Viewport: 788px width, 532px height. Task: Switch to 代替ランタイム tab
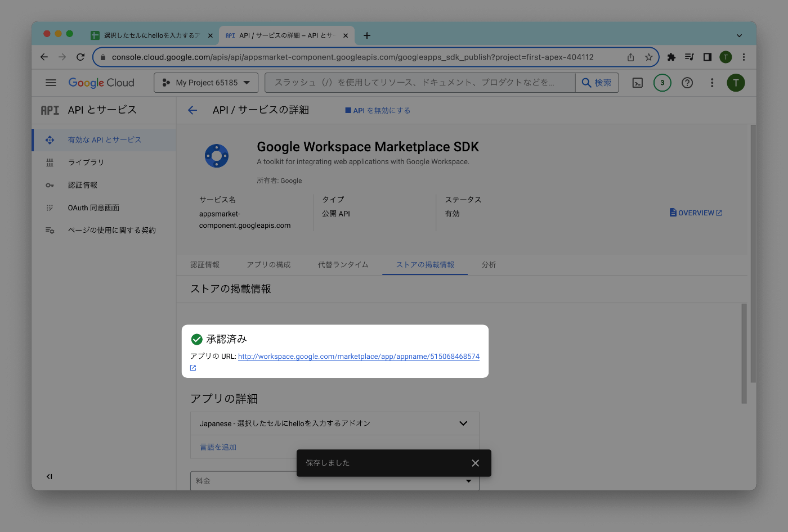tap(343, 265)
